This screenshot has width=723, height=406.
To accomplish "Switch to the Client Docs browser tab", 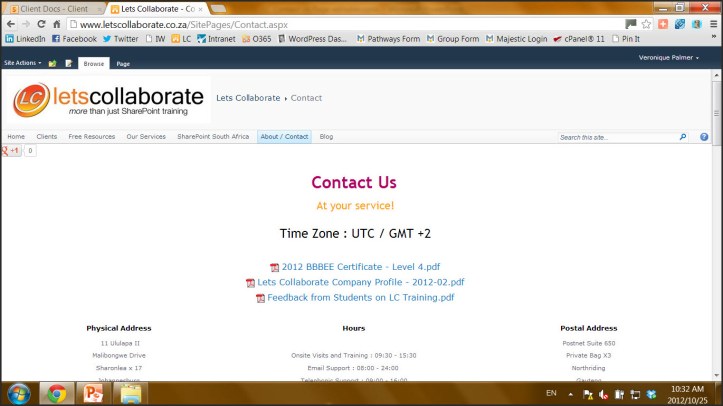I will click(x=53, y=8).
